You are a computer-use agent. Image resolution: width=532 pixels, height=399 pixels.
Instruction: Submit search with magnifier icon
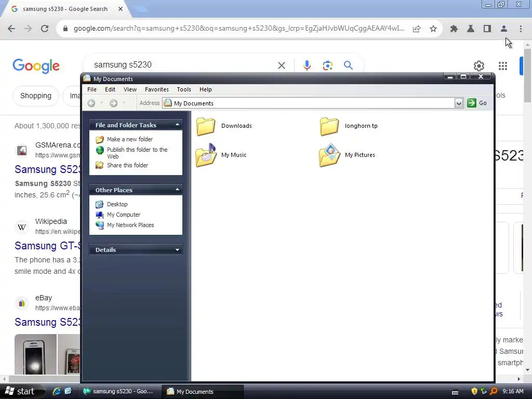348,65
